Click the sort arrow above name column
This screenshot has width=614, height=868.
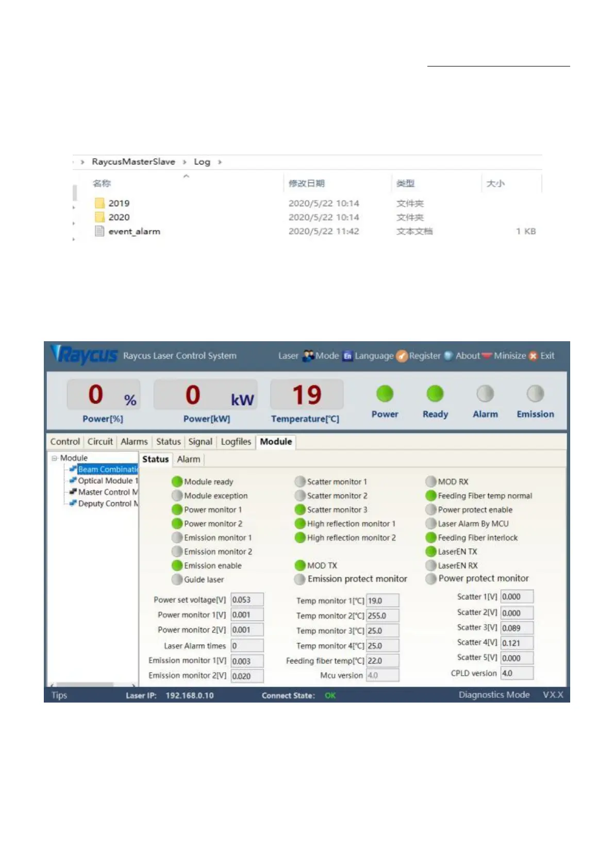coord(187,176)
